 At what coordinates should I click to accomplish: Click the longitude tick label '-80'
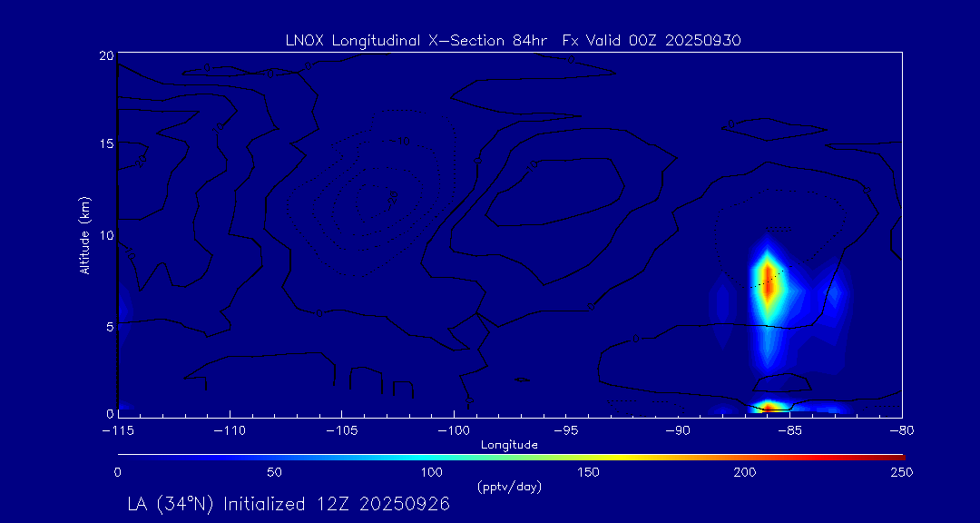pyautogui.click(x=901, y=431)
